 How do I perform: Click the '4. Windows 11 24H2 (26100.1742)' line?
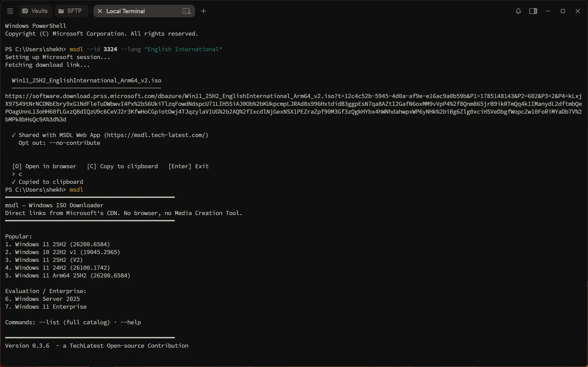click(x=58, y=268)
